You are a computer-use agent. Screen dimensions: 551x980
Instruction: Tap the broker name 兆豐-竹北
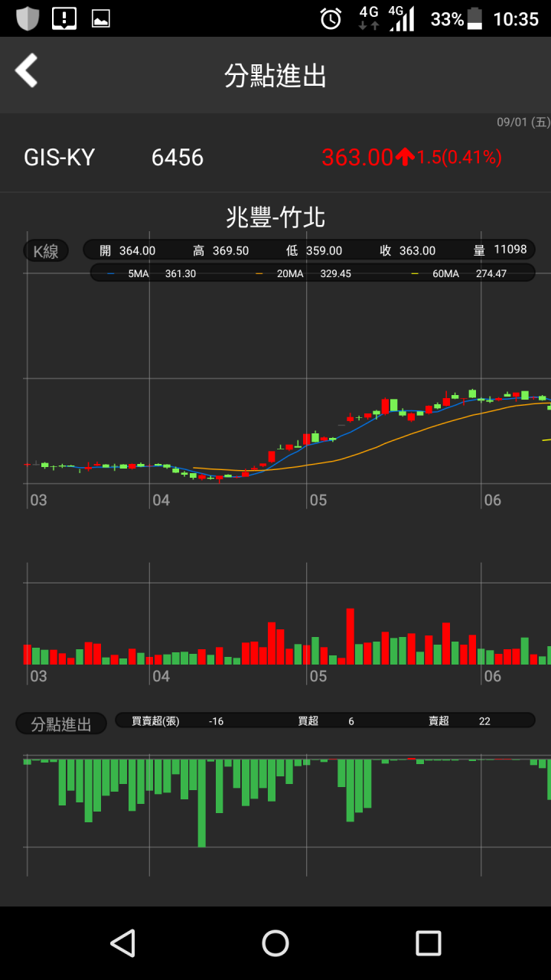click(x=275, y=217)
